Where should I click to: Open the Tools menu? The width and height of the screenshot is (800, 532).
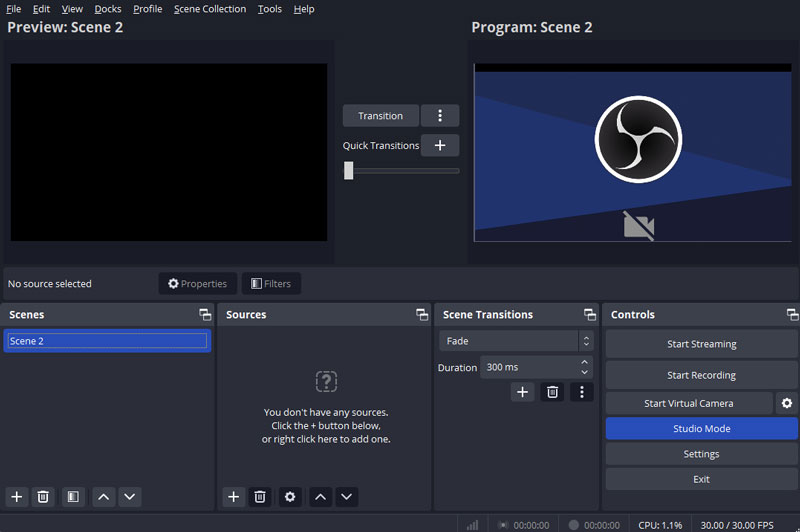click(269, 9)
